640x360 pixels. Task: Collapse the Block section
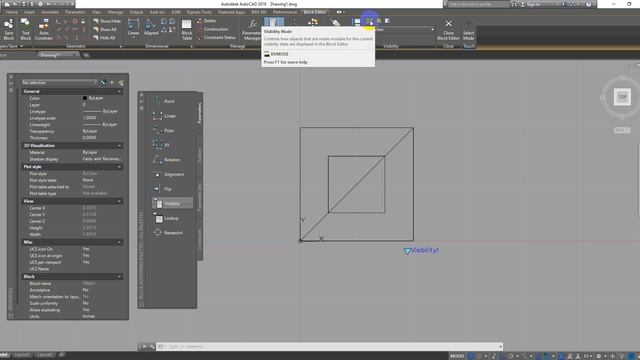pyautogui.click(x=119, y=277)
